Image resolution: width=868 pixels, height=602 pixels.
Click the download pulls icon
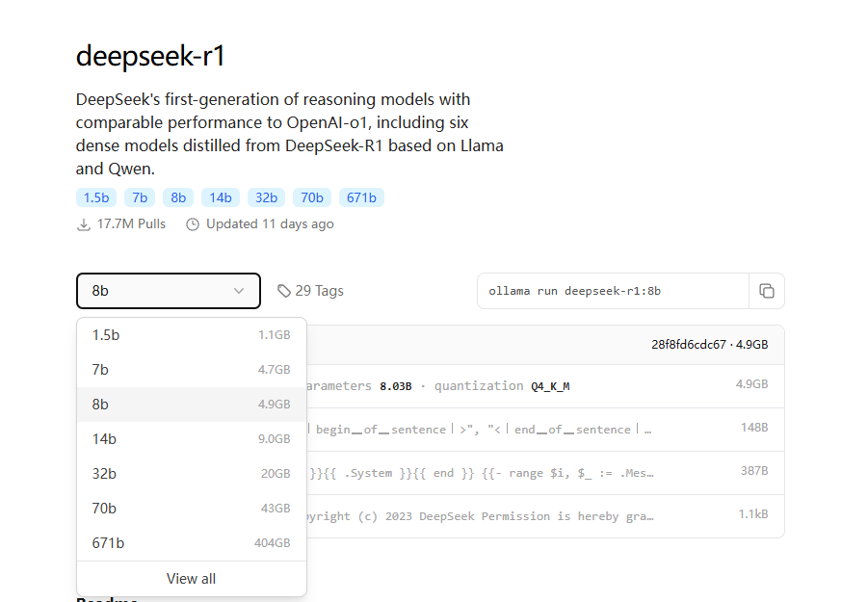click(x=84, y=224)
